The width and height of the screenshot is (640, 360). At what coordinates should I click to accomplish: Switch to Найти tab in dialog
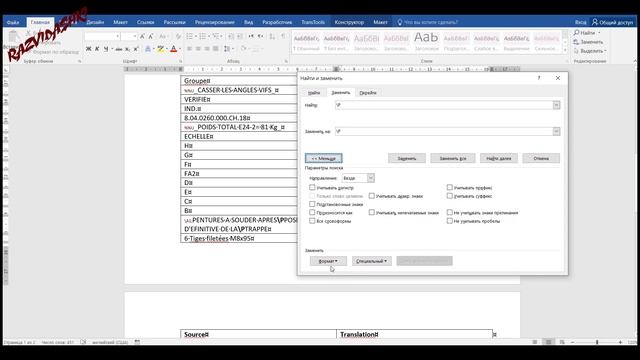click(314, 93)
